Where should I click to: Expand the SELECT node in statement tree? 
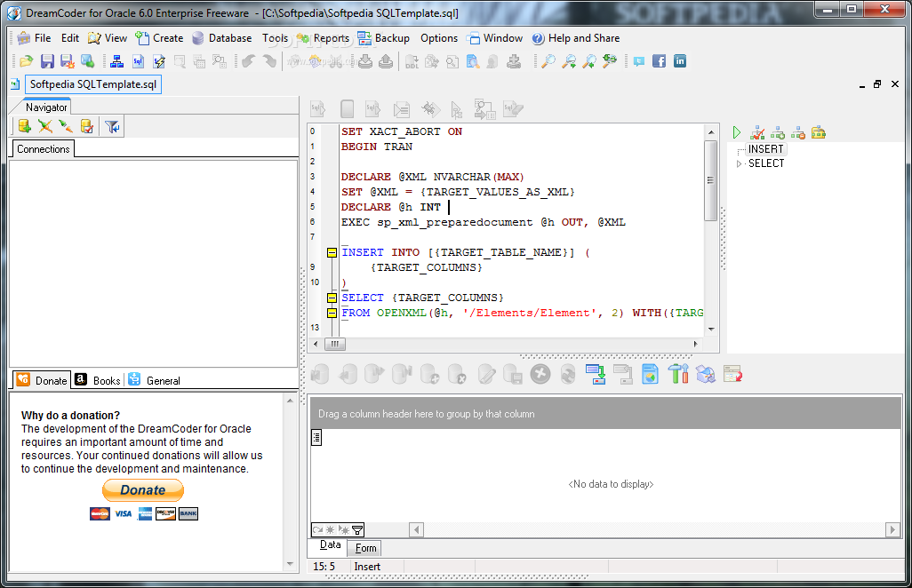click(739, 163)
